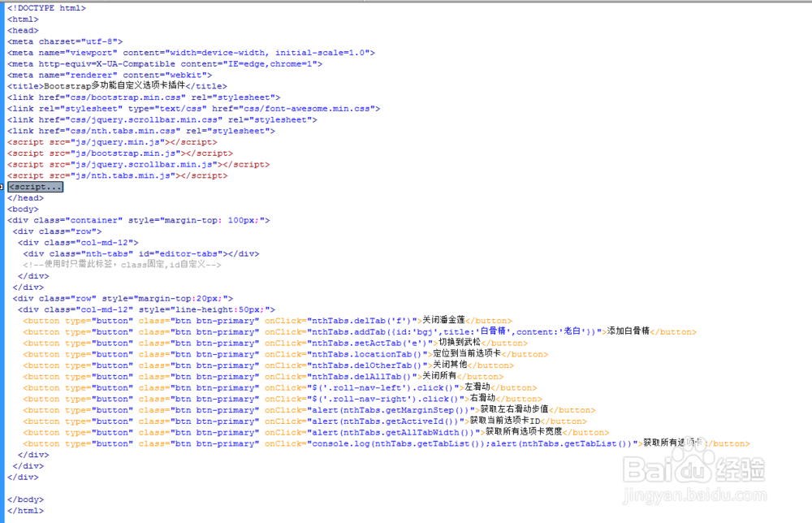The image size is (812, 523).
Task: Click the roll-nav-left click button line
Action: 280,387
